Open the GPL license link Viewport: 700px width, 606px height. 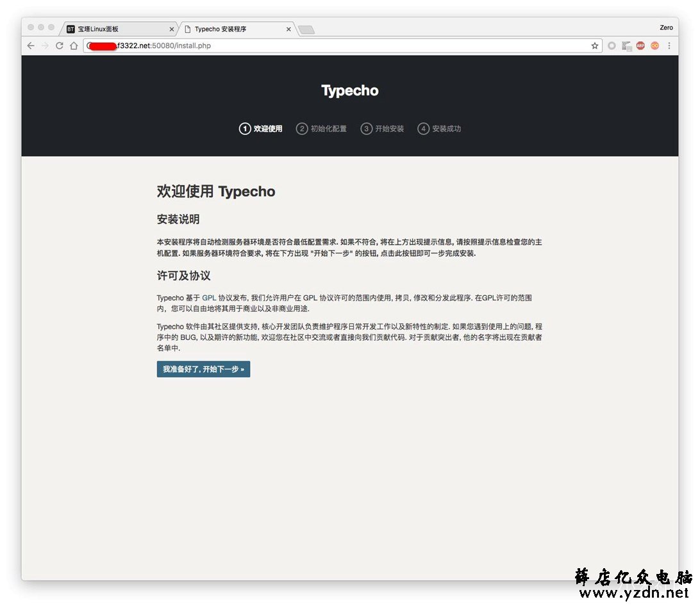[209, 298]
